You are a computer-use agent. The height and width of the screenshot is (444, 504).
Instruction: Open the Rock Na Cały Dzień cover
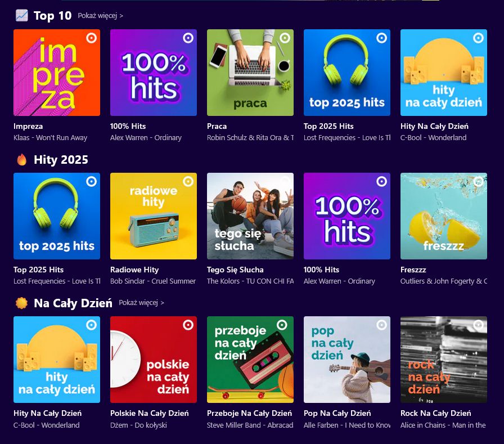[444, 360]
